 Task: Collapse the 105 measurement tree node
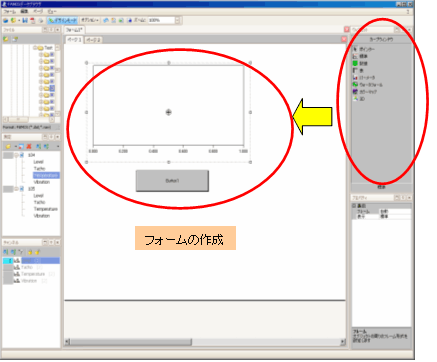[16, 189]
